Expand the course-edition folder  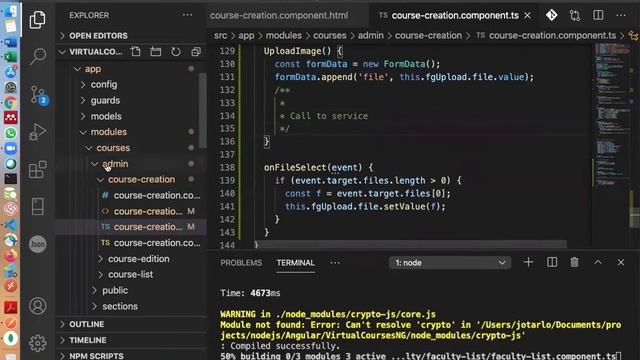(x=138, y=259)
